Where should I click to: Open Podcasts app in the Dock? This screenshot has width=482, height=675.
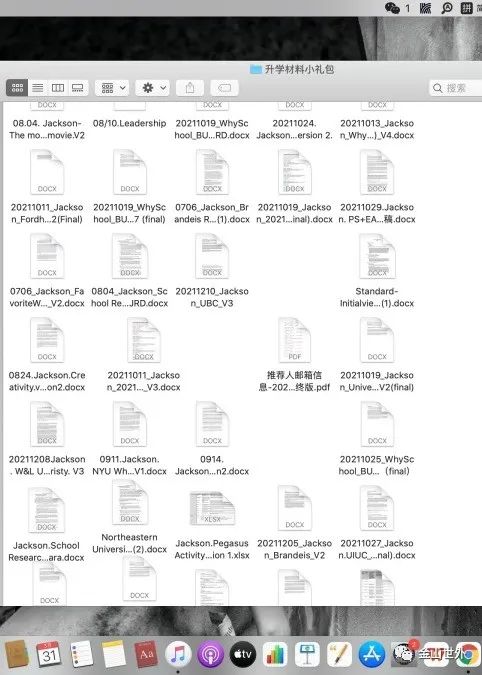(210, 654)
